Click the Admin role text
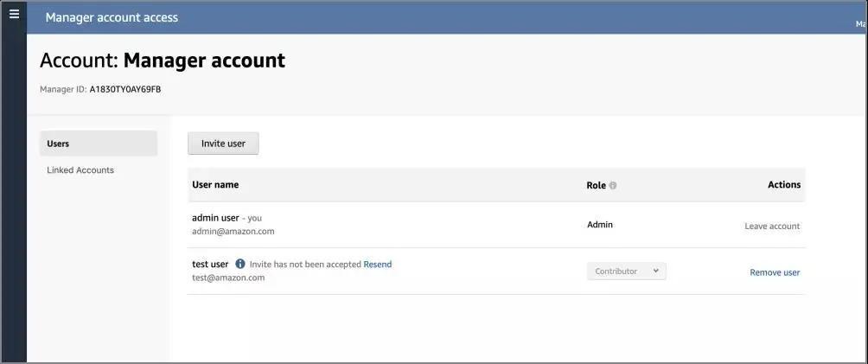The height and width of the screenshot is (364, 868). tap(600, 225)
